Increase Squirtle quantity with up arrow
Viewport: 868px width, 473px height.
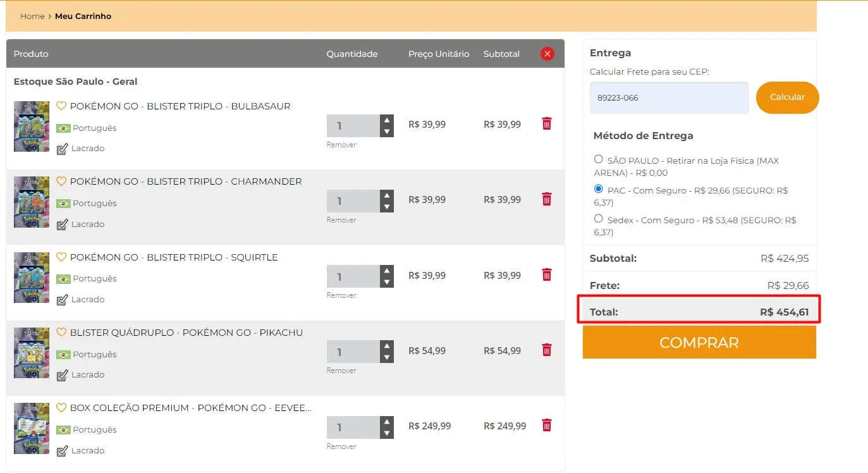tap(387, 271)
